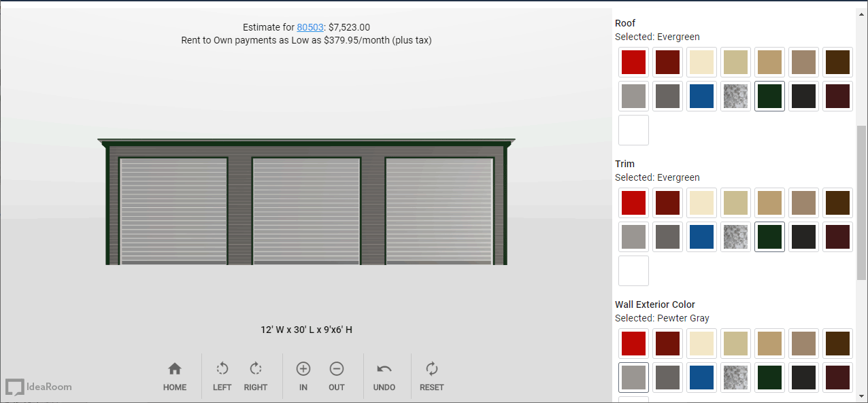Zoom in on the building
The image size is (868, 403).
(x=303, y=376)
